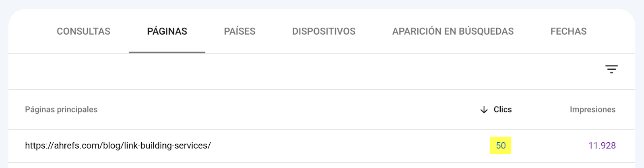Screen dimensions: 644x168
Task: Click the underline indicator beneath PÁGINAS
Action: coord(167,52)
